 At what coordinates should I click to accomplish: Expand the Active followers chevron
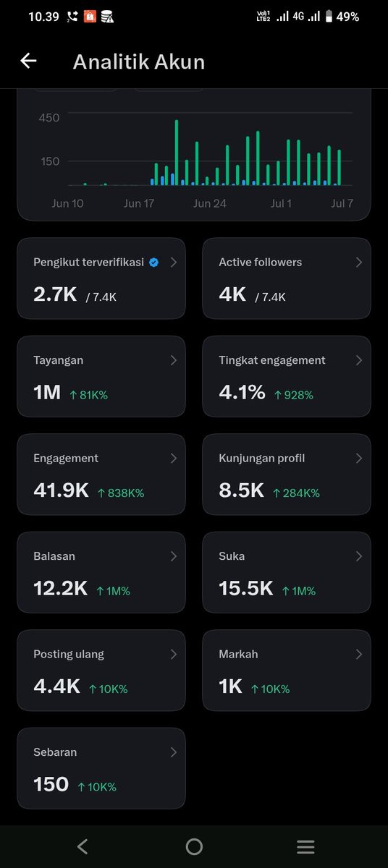(x=358, y=263)
